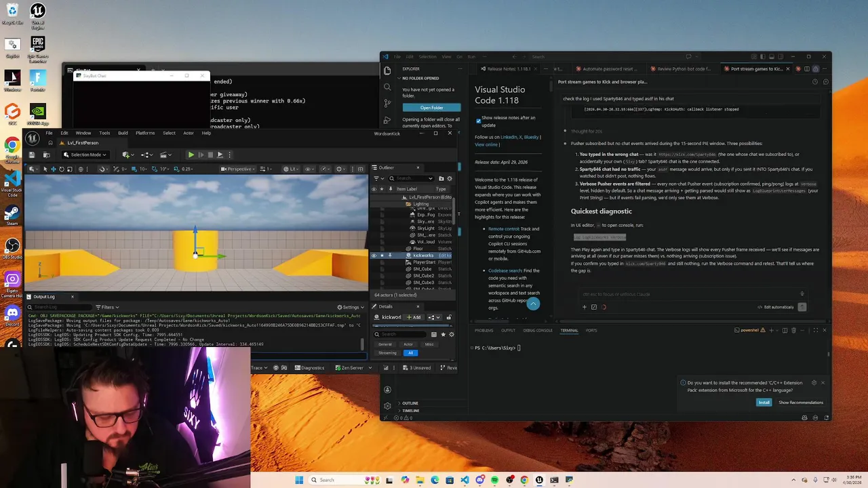Open VS Code Accounts icon

coord(387,390)
